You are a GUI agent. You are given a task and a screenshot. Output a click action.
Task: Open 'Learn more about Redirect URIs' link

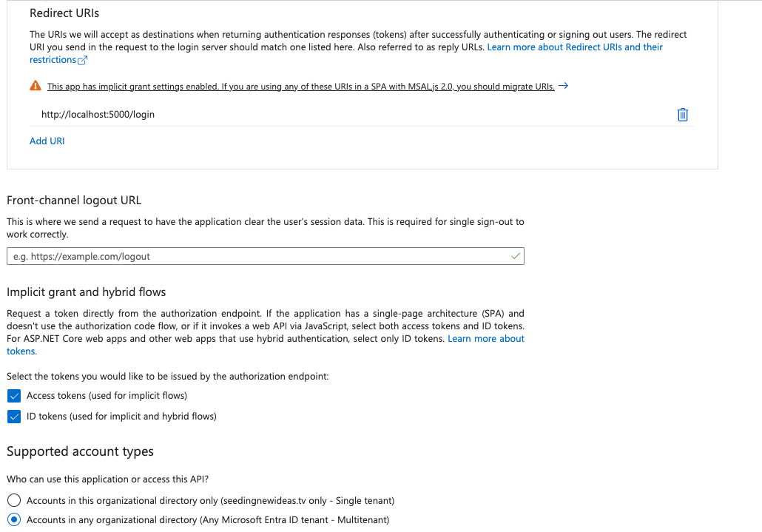(x=574, y=47)
